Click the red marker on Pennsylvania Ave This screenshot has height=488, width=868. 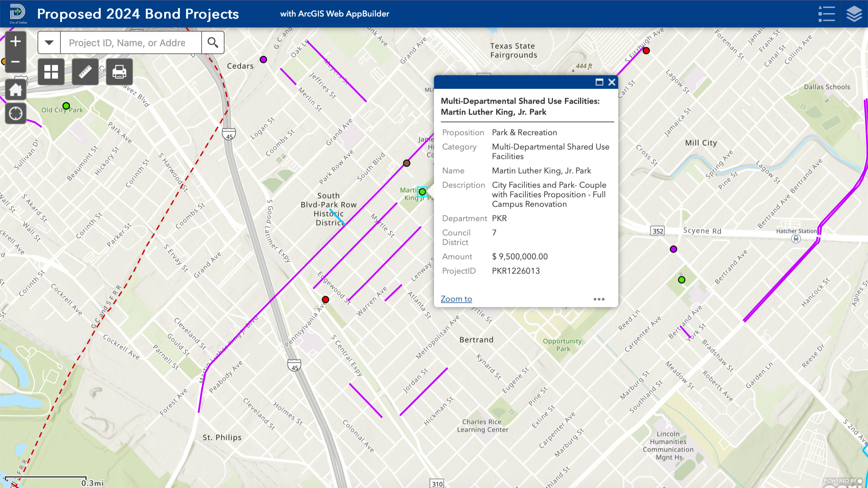click(x=325, y=299)
